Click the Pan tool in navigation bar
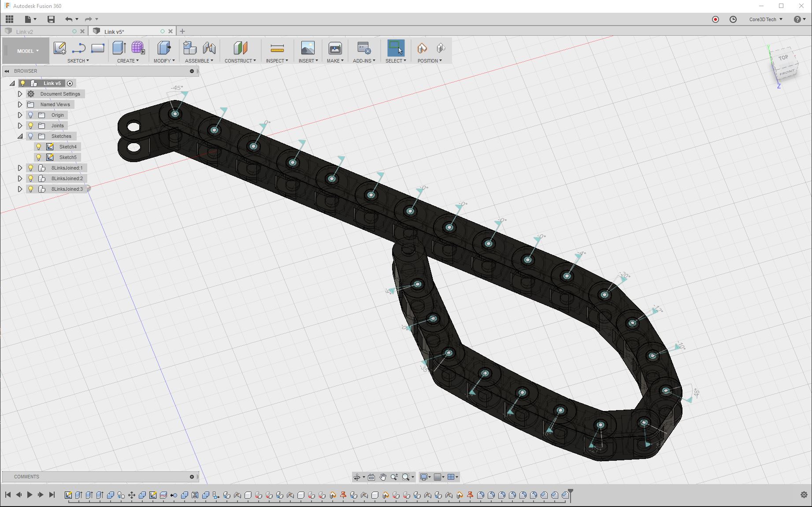The height and width of the screenshot is (507, 812). (382, 477)
